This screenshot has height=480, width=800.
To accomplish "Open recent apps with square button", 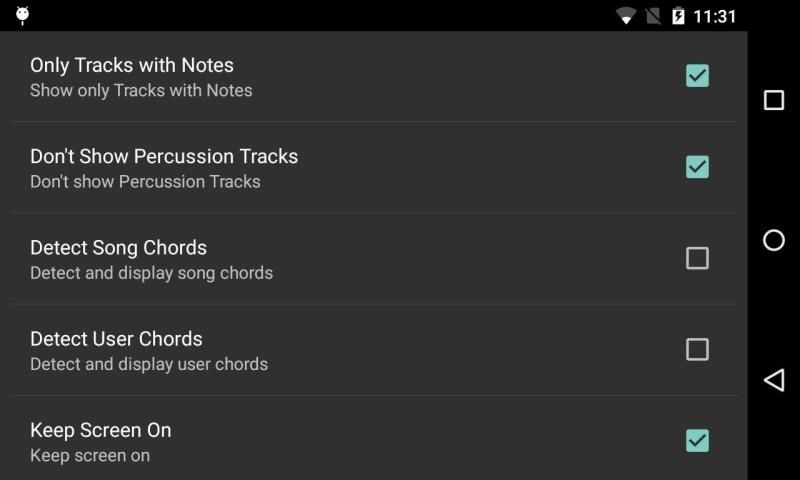I will point(773,100).
